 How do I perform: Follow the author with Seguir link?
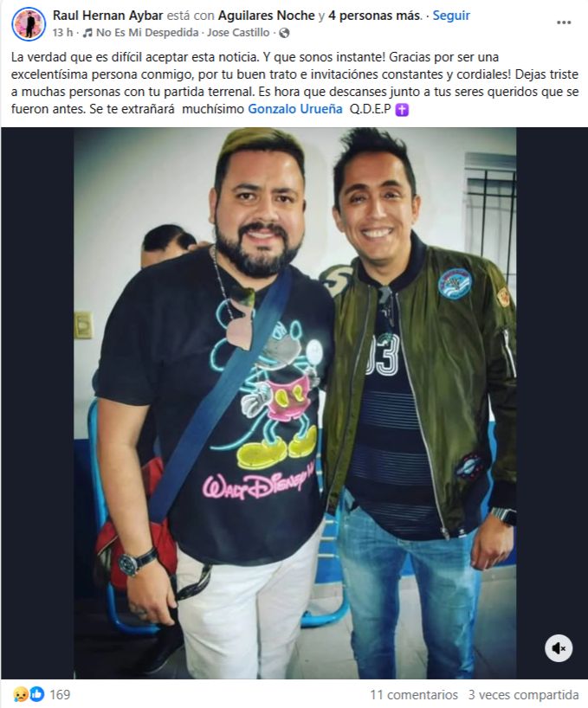451,16
